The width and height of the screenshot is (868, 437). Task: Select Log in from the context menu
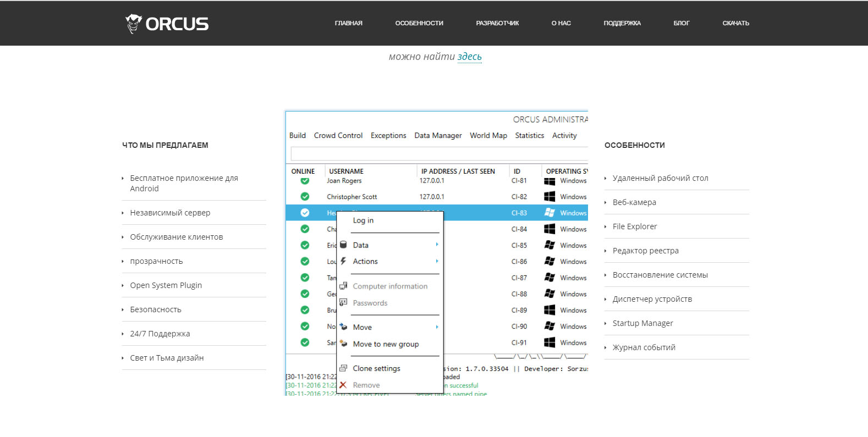pyautogui.click(x=363, y=220)
